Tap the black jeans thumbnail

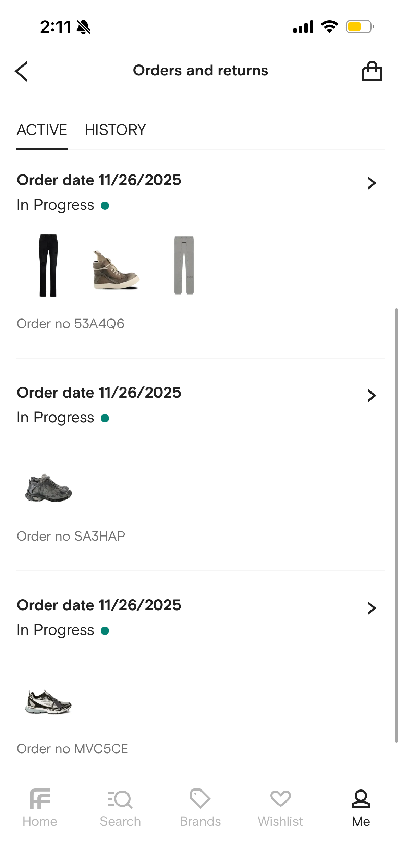48,265
